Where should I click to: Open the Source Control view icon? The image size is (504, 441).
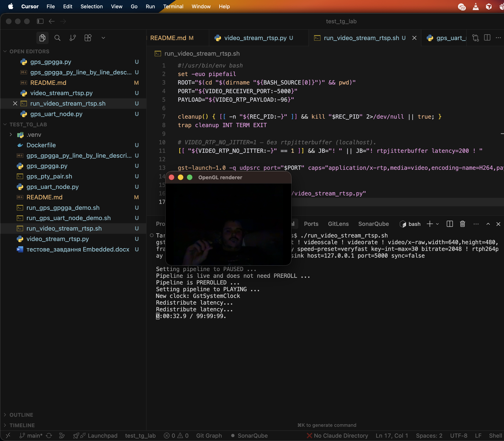pyautogui.click(x=73, y=38)
